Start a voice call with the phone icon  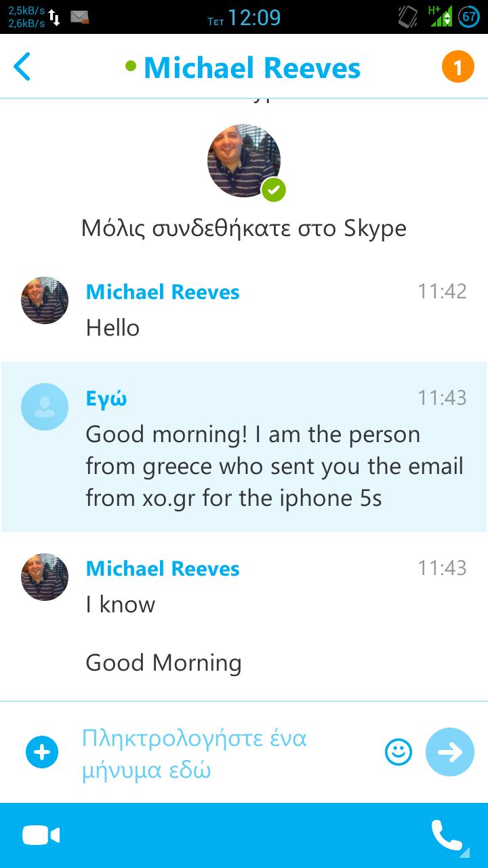(447, 835)
